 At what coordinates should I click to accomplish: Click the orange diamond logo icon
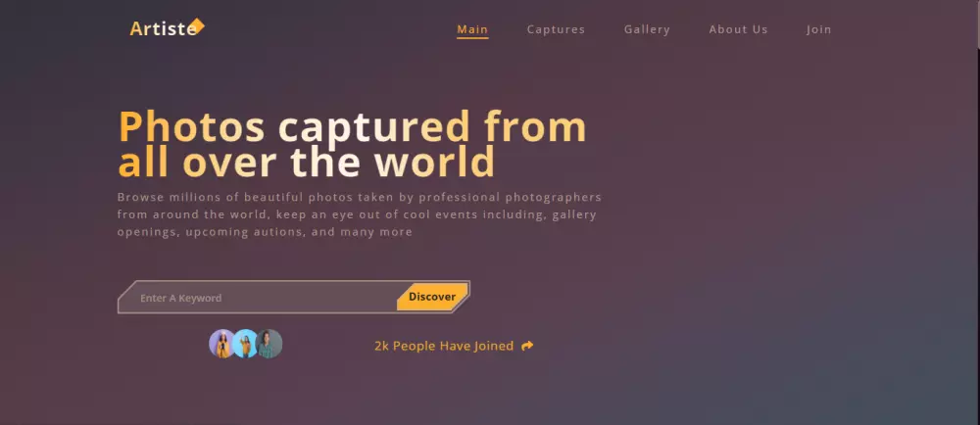(x=198, y=25)
